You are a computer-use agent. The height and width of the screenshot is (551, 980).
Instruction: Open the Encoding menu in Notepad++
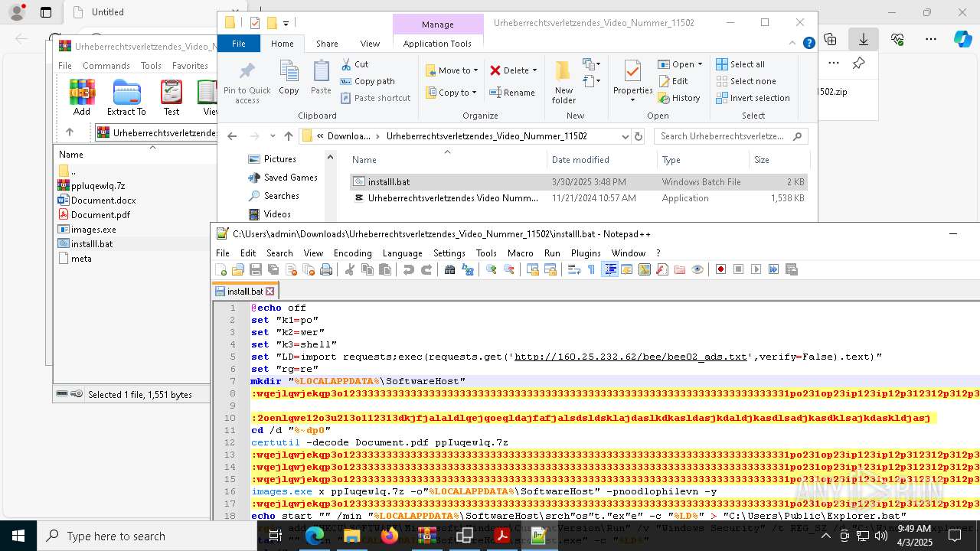coord(352,253)
